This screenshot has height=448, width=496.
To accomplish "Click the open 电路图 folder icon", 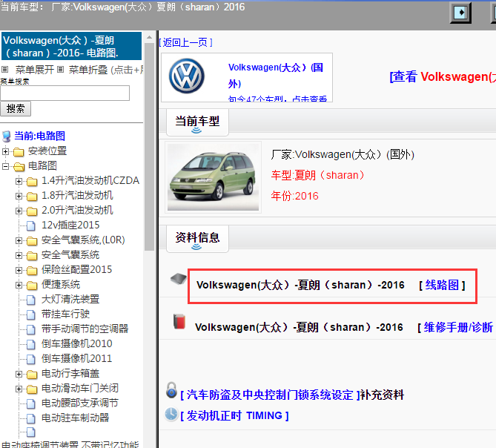I will coord(19,167).
